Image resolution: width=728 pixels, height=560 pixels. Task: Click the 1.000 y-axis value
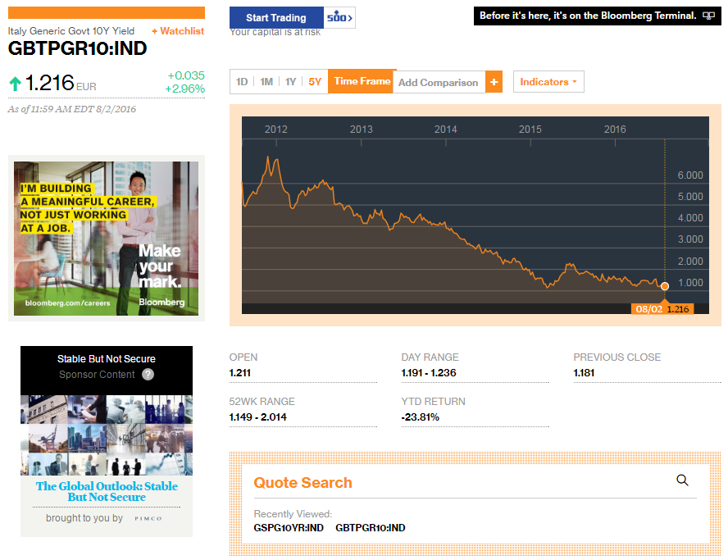coord(690,282)
